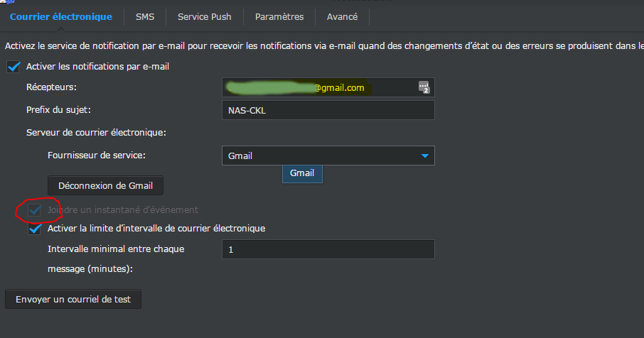The image size is (644, 338).
Task: Click the 'Activer les notifications par e-mail' label text
Action: [97, 67]
